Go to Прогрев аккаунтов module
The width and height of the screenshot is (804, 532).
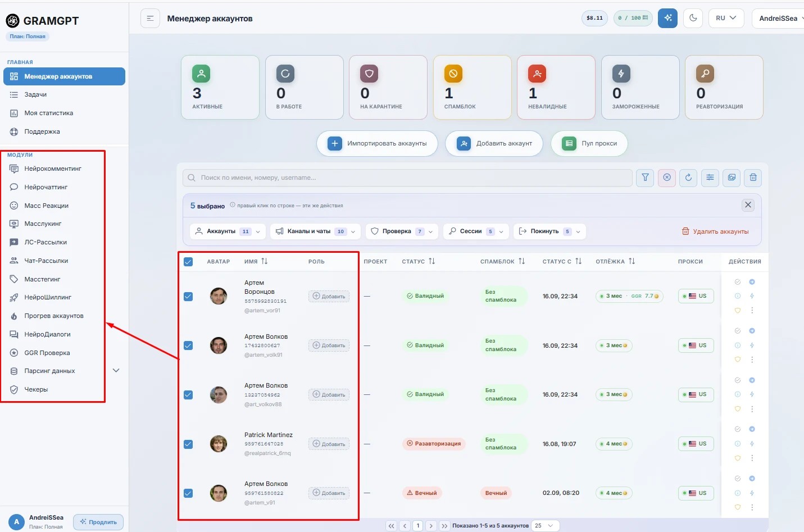point(54,316)
